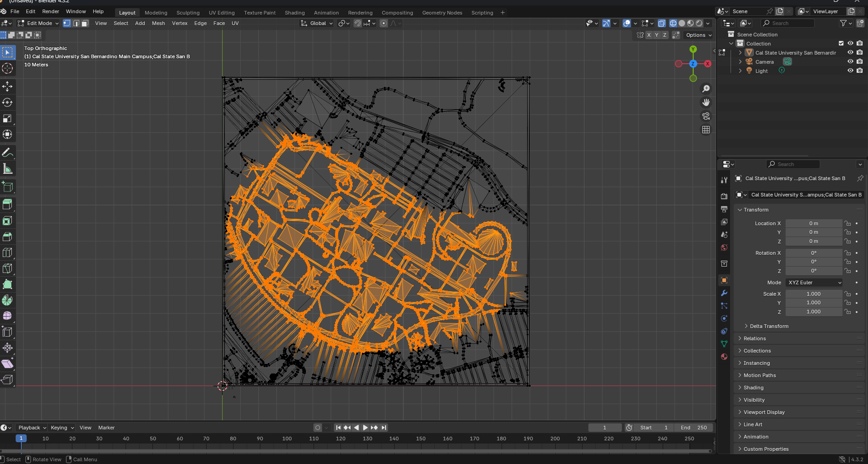Click the outliner Search field

pos(787,23)
